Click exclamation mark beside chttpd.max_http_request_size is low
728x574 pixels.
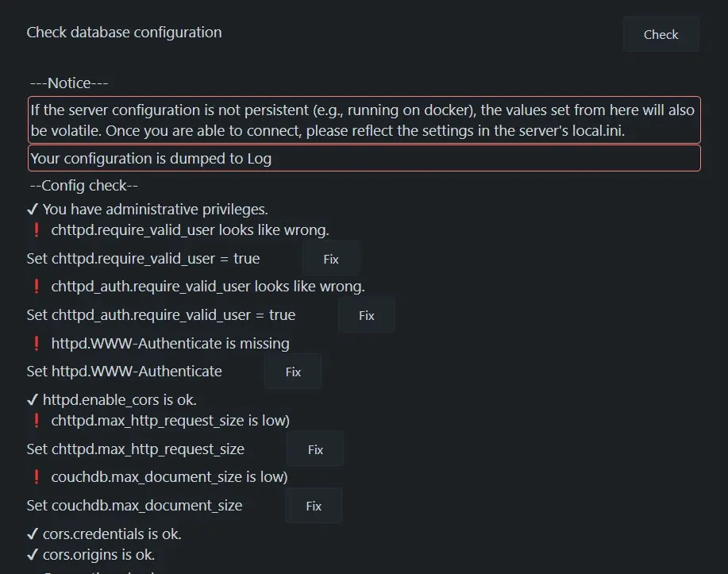coord(36,421)
